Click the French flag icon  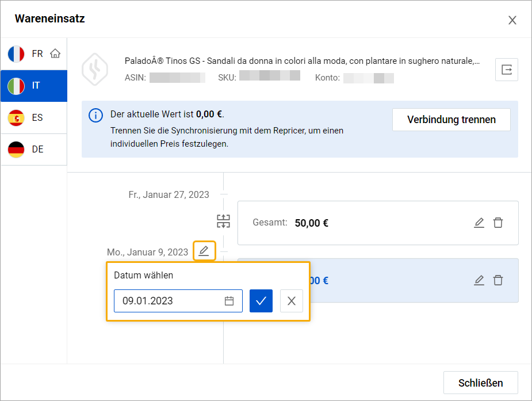pyautogui.click(x=16, y=54)
